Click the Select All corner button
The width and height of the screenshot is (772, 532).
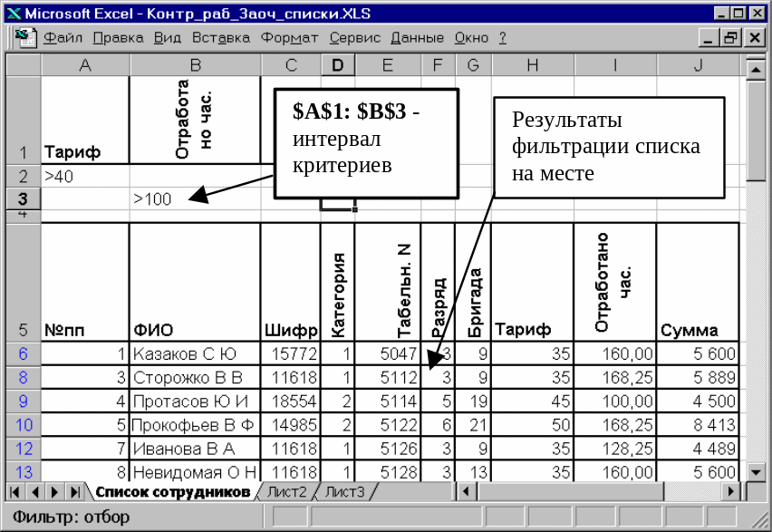coord(23,65)
